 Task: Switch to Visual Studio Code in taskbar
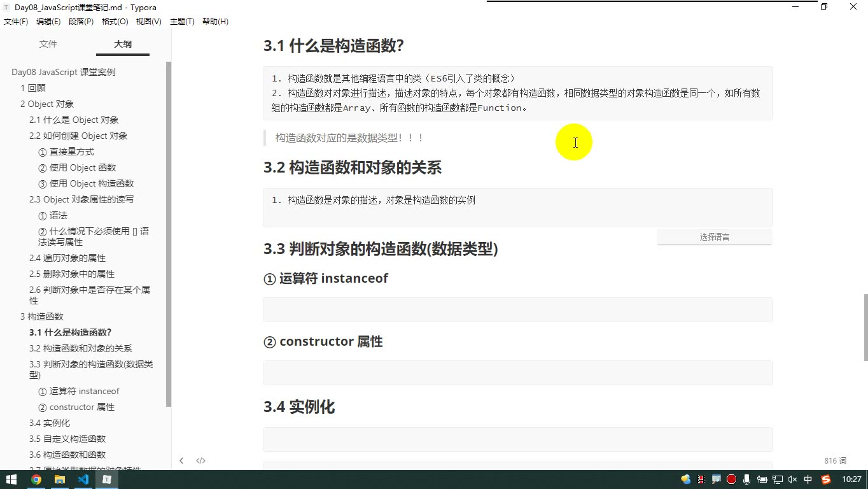pos(83,479)
